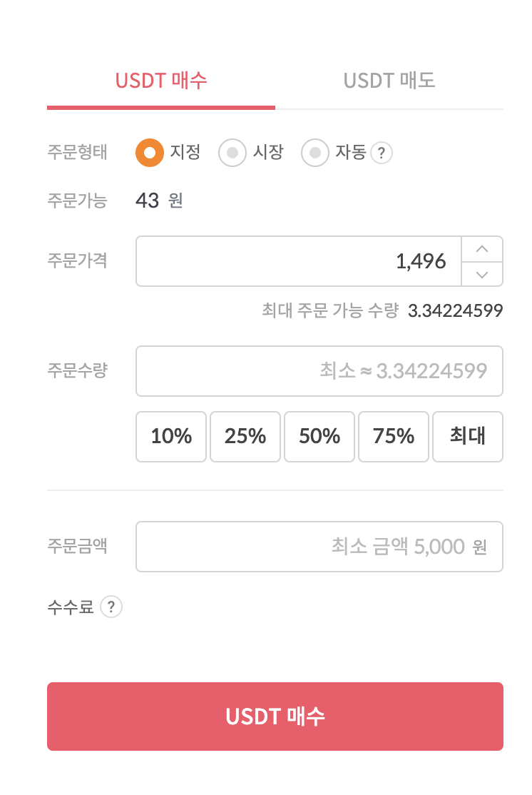Screen dimensions: 532x795
Task: Click the available balance showing 43 원
Action: (x=159, y=201)
